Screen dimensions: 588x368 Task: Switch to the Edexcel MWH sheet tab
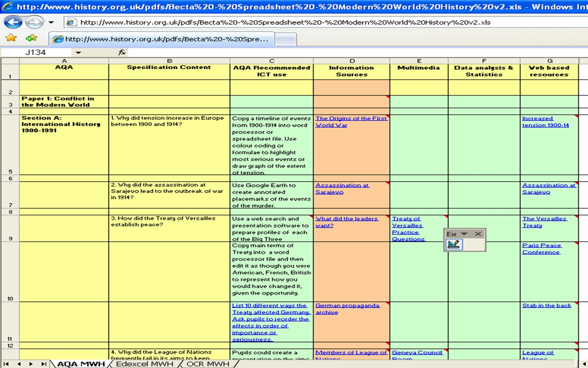click(x=145, y=363)
